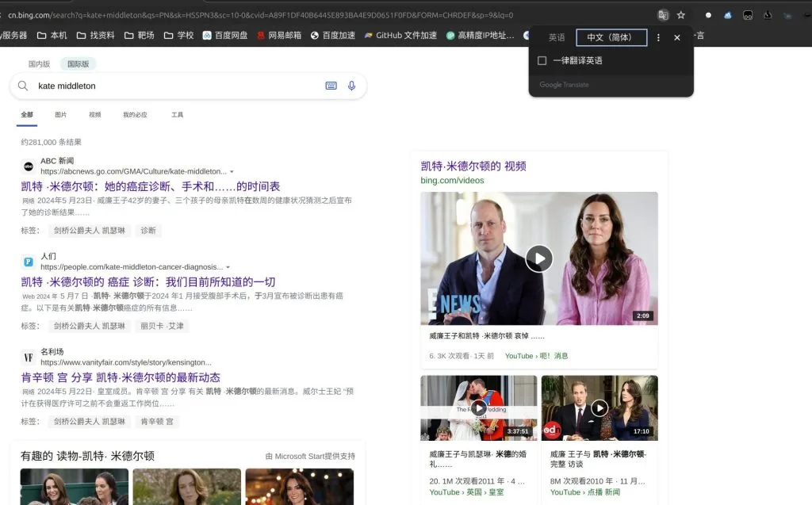The height and width of the screenshot is (505, 812).
Task: Open the 视频 results tab
Action: (95, 114)
